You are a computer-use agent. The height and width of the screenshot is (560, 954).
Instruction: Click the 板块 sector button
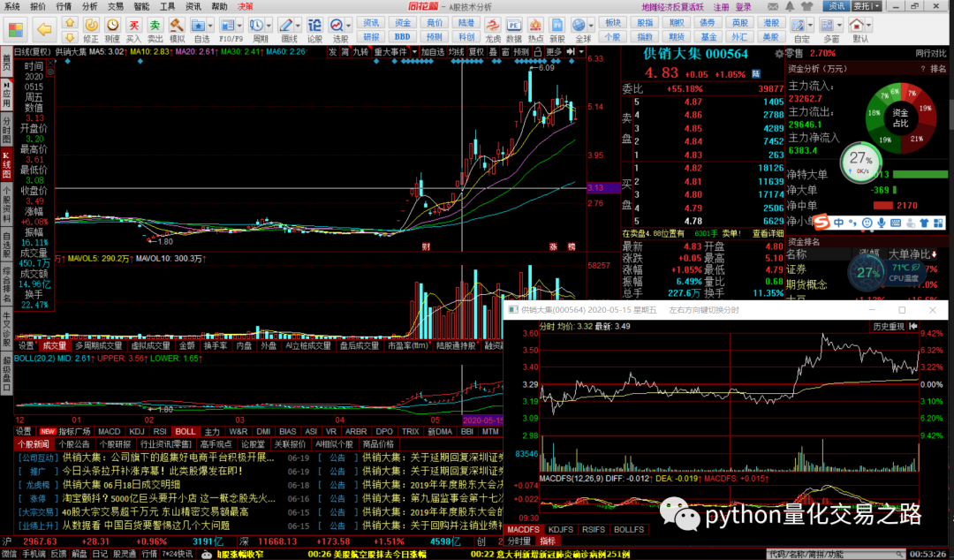(x=613, y=22)
